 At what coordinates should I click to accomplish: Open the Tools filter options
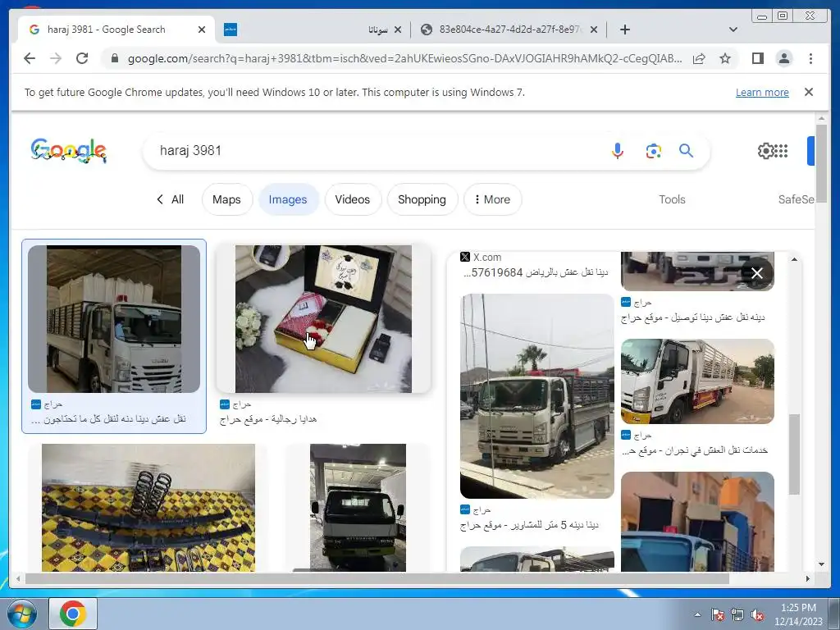(x=672, y=199)
